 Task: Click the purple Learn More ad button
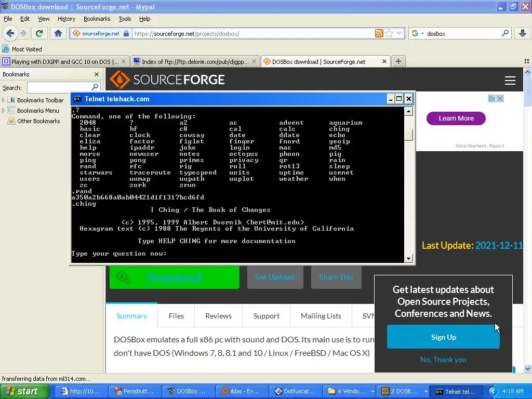pos(456,118)
